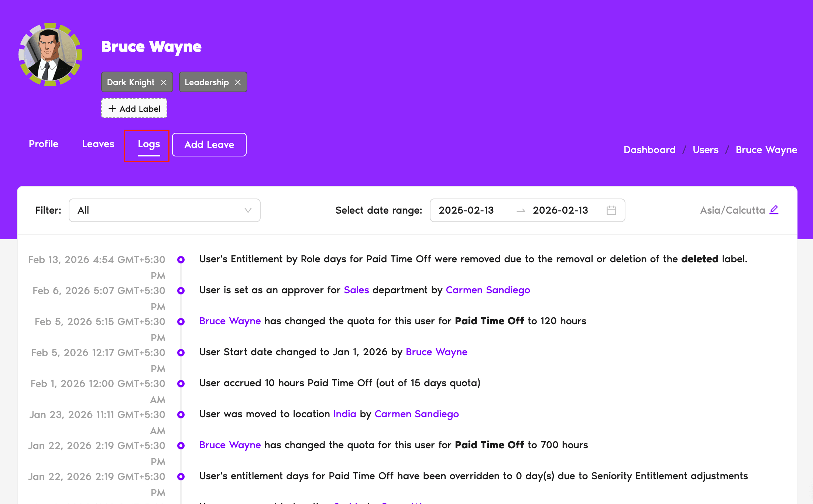Click the timeline dot for Feb 13 entry

click(181, 260)
